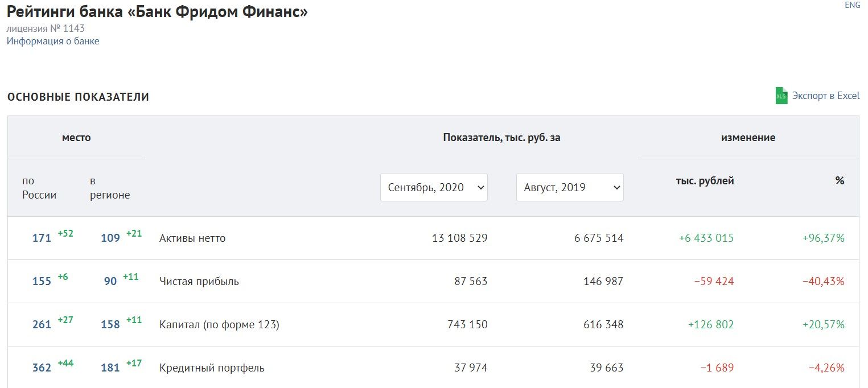This screenshot has width=868, height=388.
Task: Click the Активы нетто row label
Action: tap(192, 238)
